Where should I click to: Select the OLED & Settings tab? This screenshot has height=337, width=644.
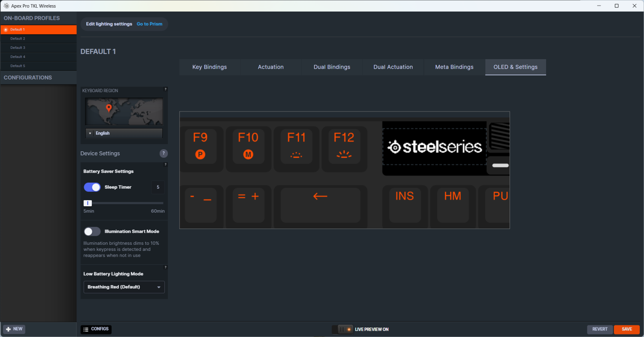[x=516, y=67]
